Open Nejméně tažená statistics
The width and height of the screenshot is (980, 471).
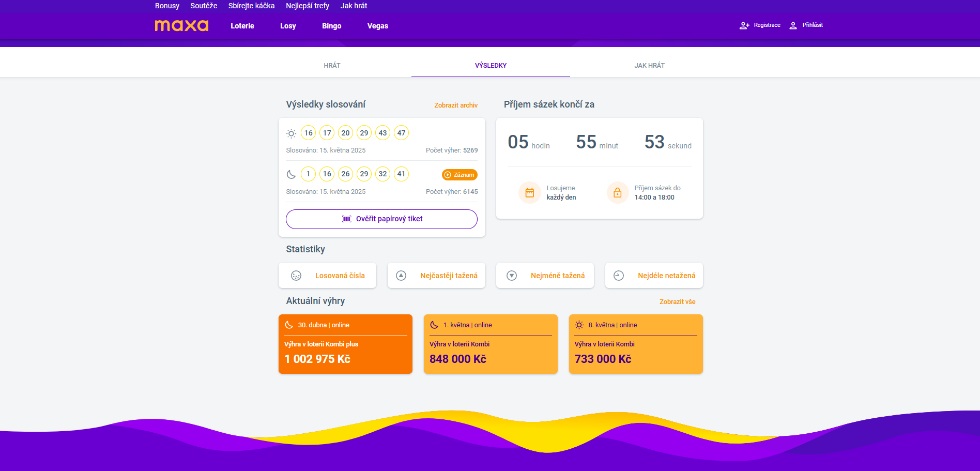[x=545, y=276]
